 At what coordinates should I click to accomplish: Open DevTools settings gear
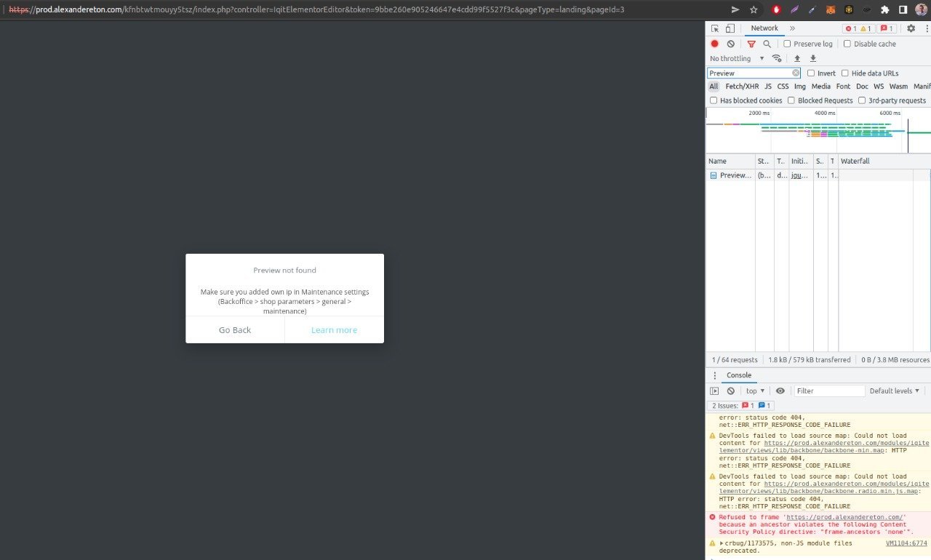tap(911, 28)
